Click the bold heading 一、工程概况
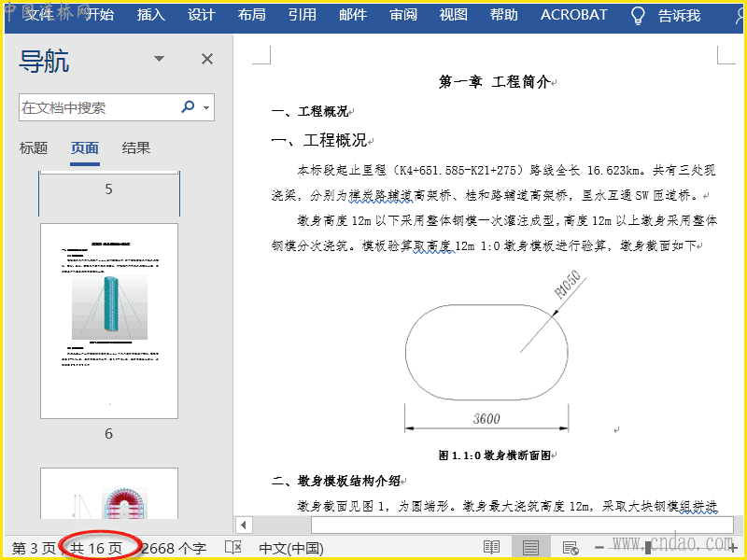Screen dimensions: 747x560 310,111
